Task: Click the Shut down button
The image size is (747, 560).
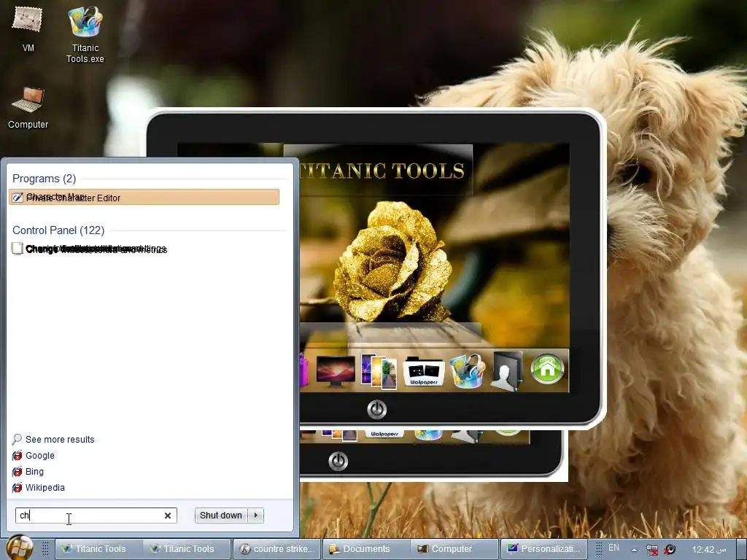Action: tap(221, 516)
